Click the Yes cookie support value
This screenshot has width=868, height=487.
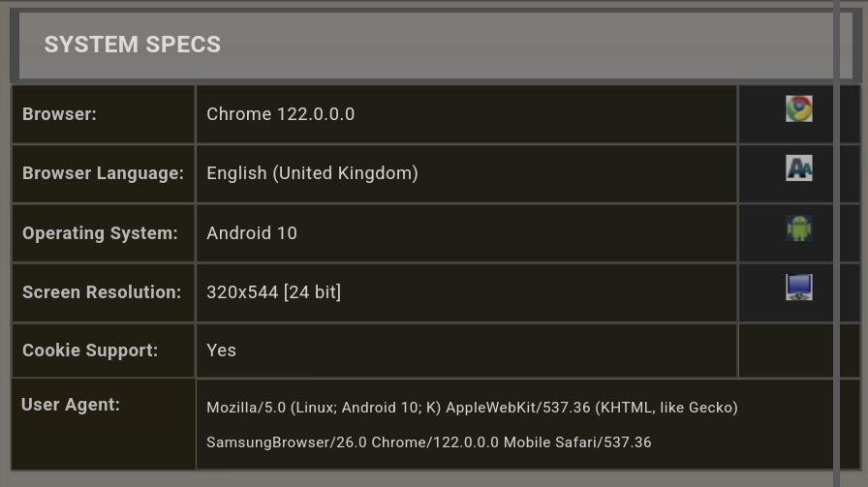221,350
